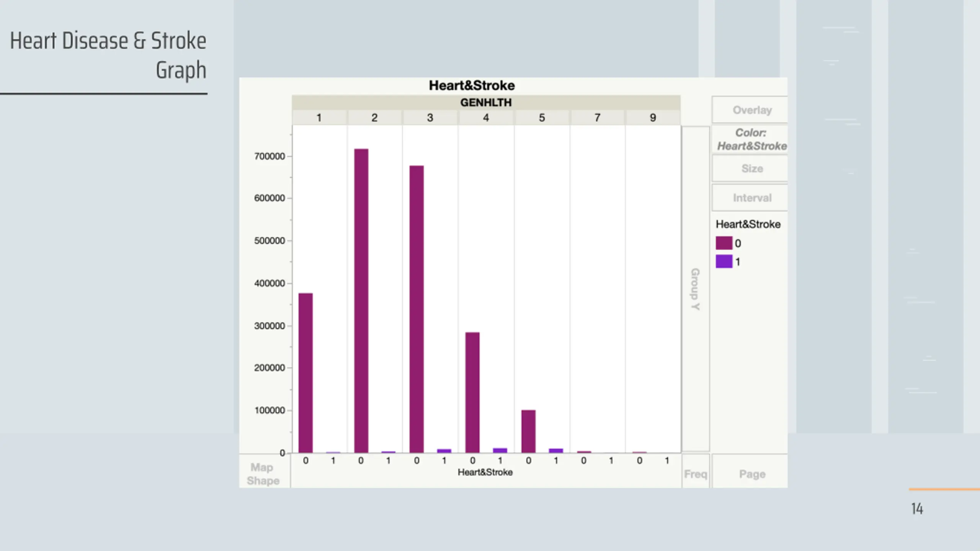The width and height of the screenshot is (980, 551).
Task: Click the tallest bar in GENHLTH 2
Action: point(361,301)
